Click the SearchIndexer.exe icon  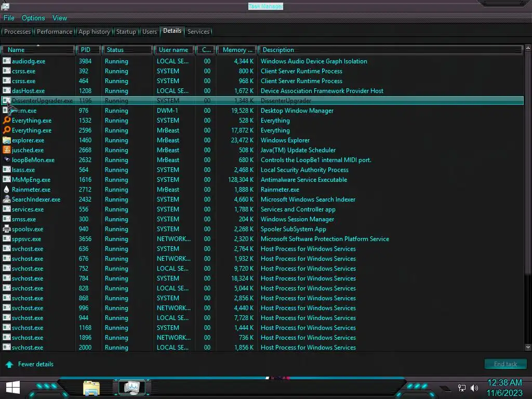tap(6, 199)
